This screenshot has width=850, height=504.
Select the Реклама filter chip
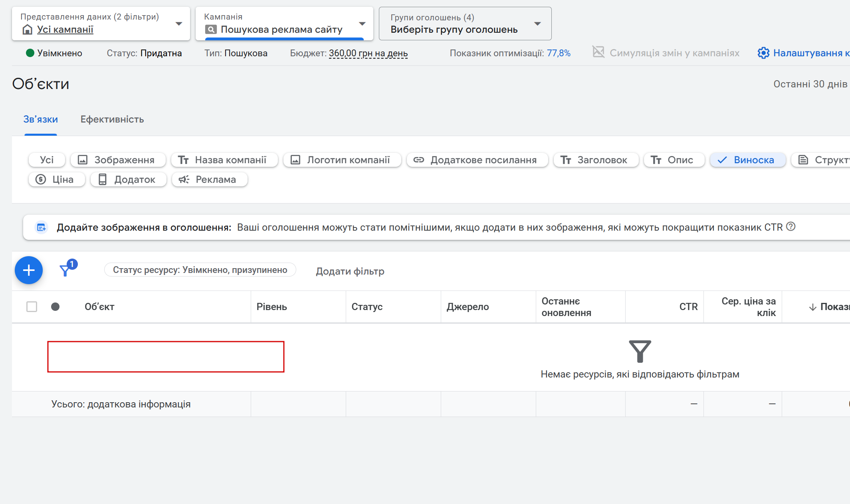210,179
